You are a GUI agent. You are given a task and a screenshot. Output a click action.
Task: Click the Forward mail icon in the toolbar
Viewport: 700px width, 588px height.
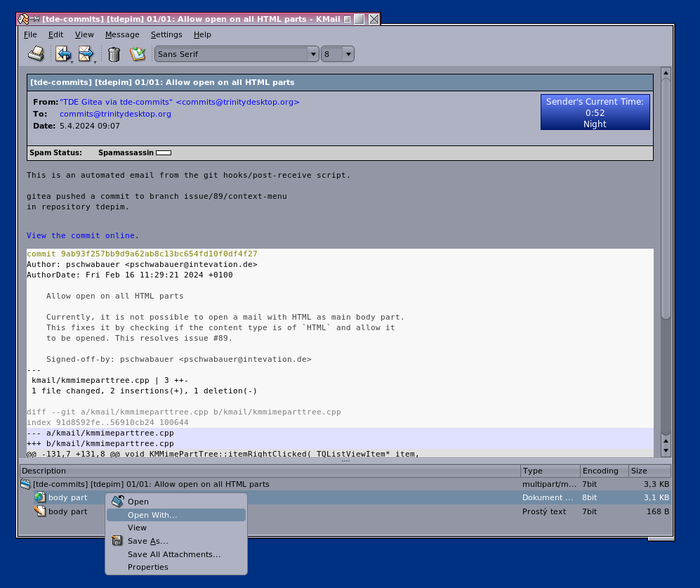tap(86, 54)
